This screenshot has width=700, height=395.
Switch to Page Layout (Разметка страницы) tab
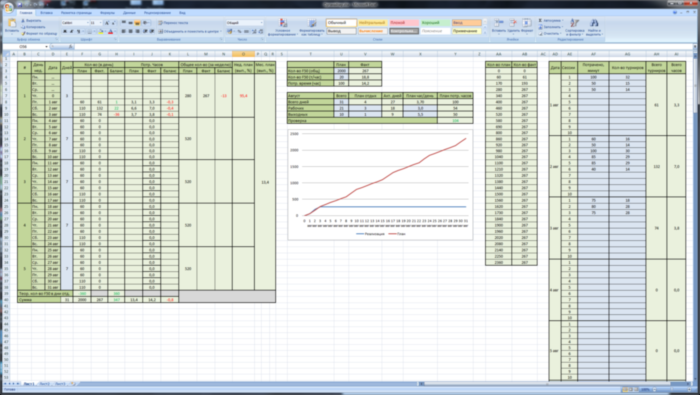tap(76, 13)
